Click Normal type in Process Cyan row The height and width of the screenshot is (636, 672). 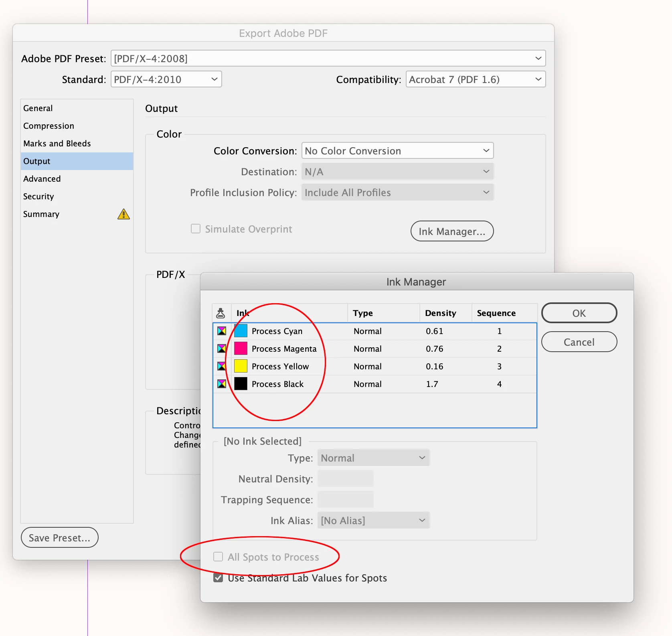pyautogui.click(x=368, y=331)
